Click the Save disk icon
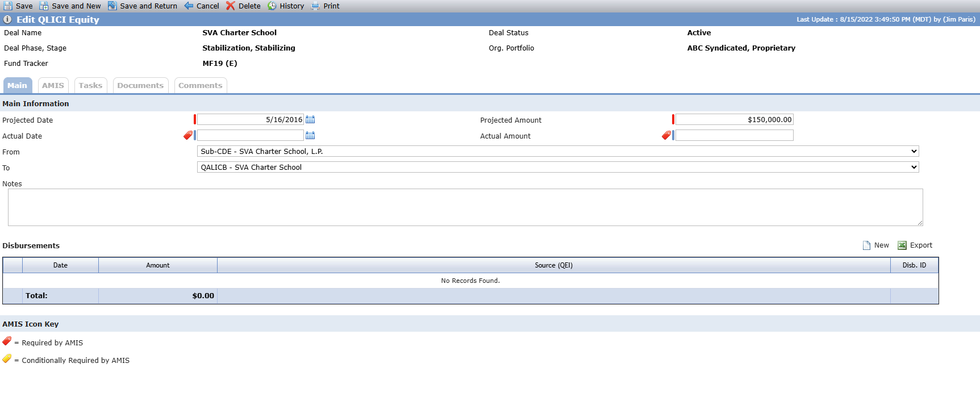The width and height of the screenshot is (980, 401). pos(8,6)
